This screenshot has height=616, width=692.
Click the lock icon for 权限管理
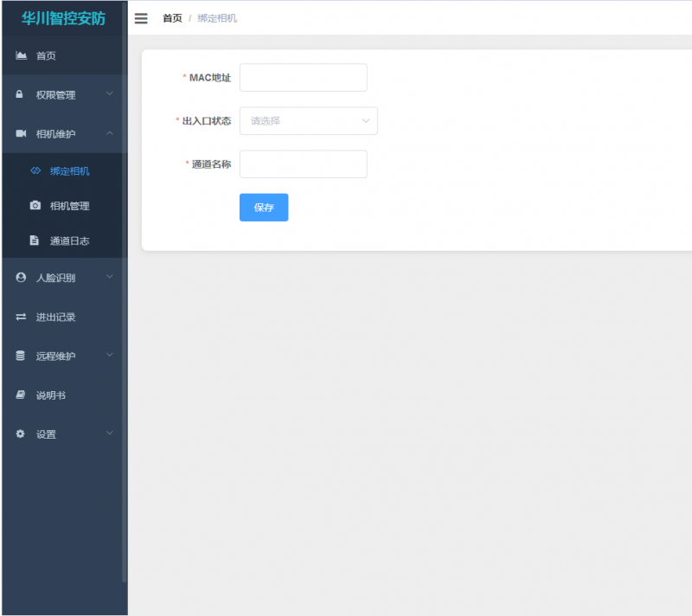point(20,94)
